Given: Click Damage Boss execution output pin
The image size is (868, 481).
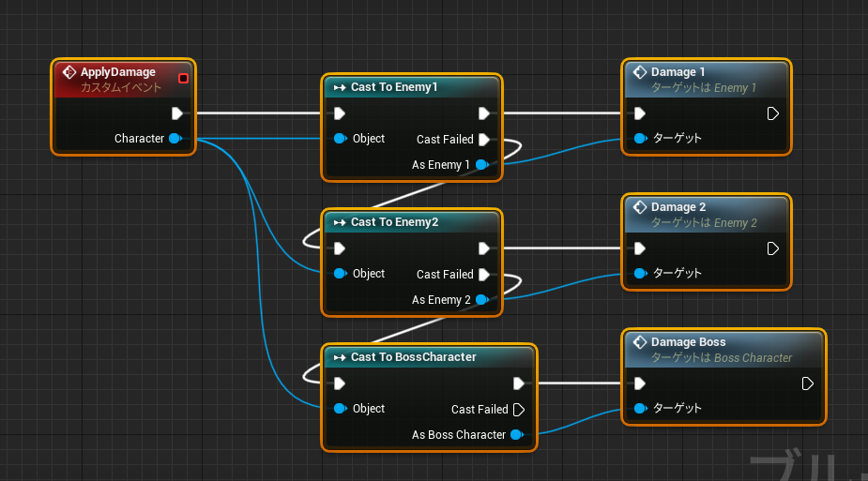Looking at the screenshot, I should pos(808,383).
